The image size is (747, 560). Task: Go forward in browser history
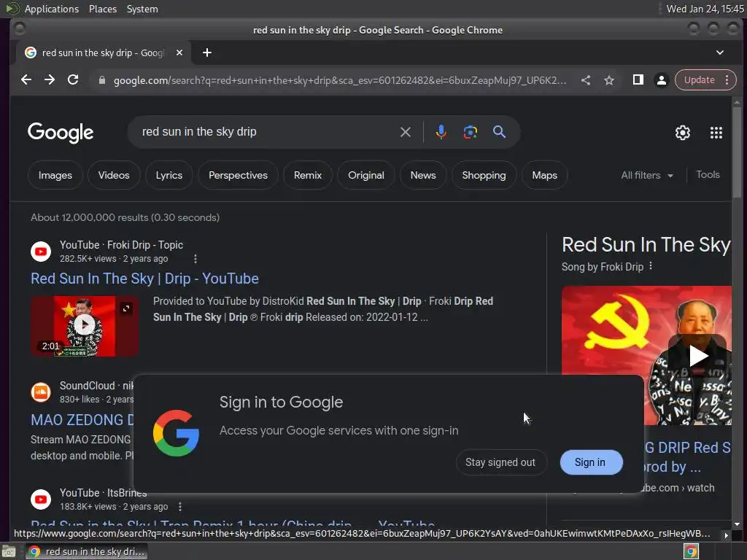pyautogui.click(x=50, y=80)
